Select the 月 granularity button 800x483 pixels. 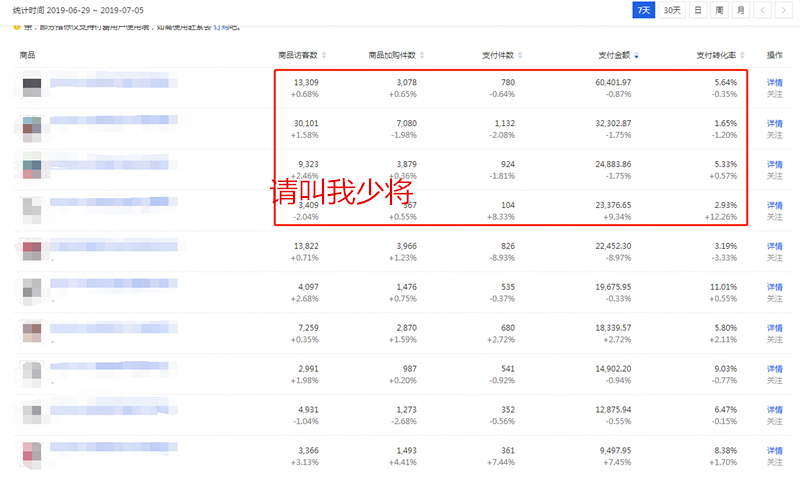coord(740,10)
